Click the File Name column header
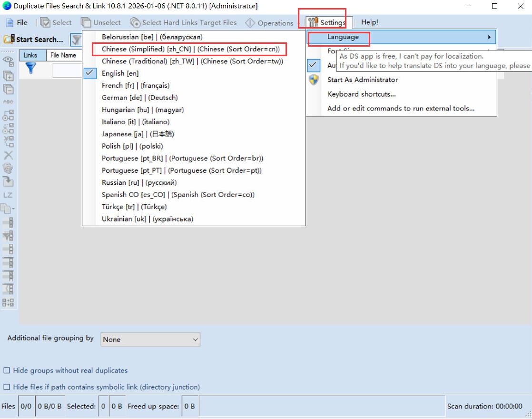Image resolution: width=532 pixels, height=419 pixels. pyautogui.click(x=64, y=55)
